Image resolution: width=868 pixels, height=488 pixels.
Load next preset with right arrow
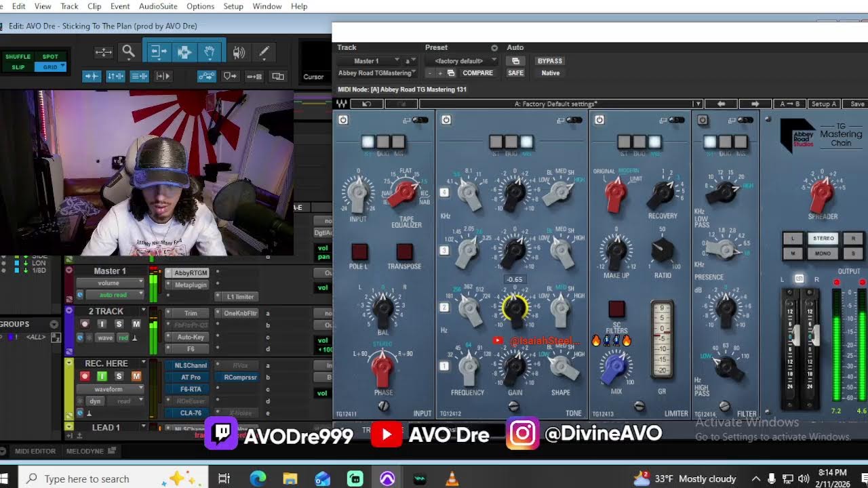755,104
